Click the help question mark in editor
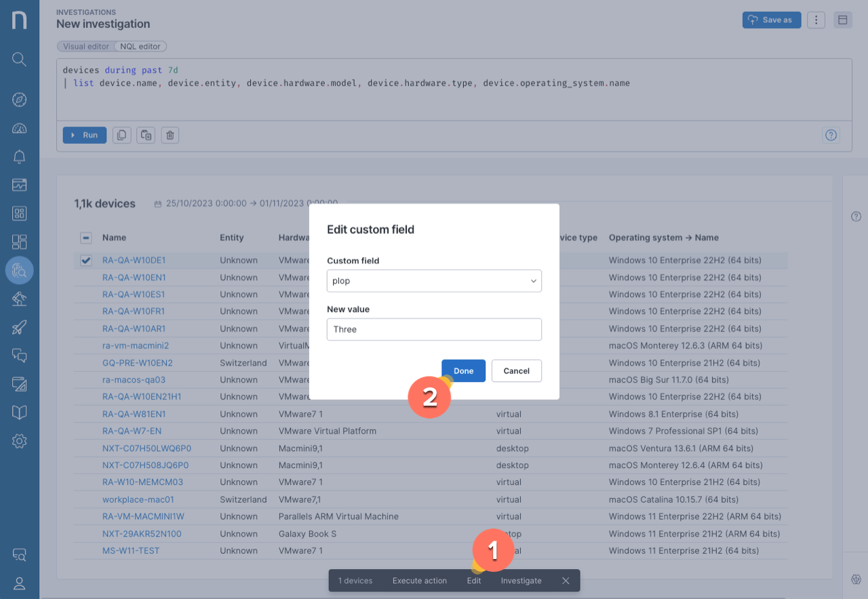Screen dimensions: 868x599 pyautogui.click(x=831, y=135)
